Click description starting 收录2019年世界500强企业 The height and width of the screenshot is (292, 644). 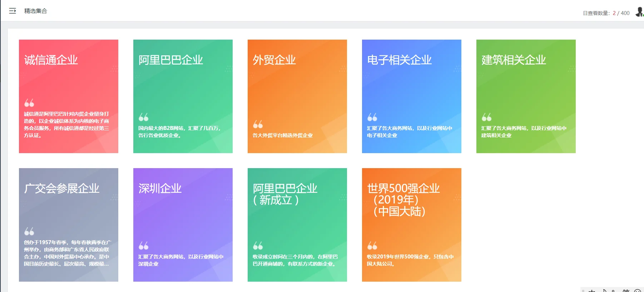click(x=410, y=260)
